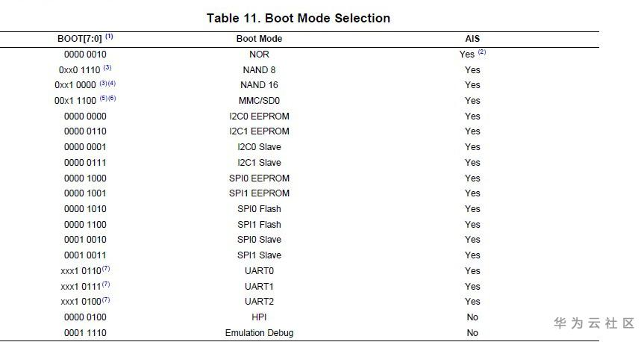Select boot code 0000 1010 for SPI0 Flash
The height and width of the screenshot is (342, 644).
pos(85,209)
